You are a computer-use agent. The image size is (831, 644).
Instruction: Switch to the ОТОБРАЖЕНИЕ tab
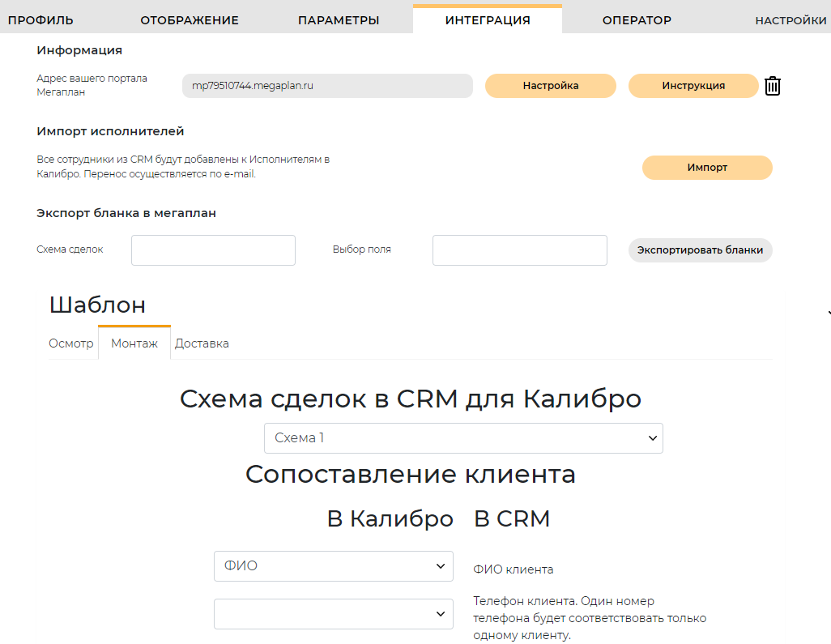pos(190,20)
